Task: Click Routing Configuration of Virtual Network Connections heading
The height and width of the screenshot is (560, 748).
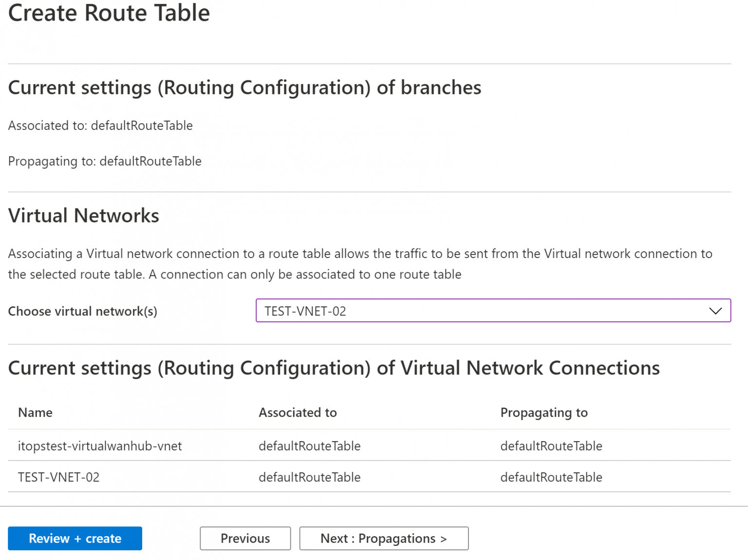Action: click(334, 368)
